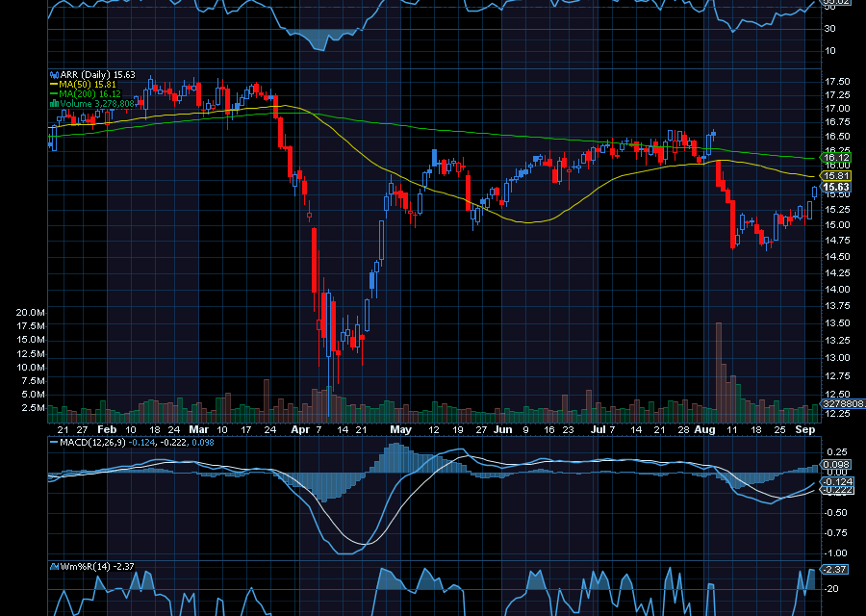The image size is (866, 616).
Task: Click the 14.50 price axis label
Action: pos(837,257)
